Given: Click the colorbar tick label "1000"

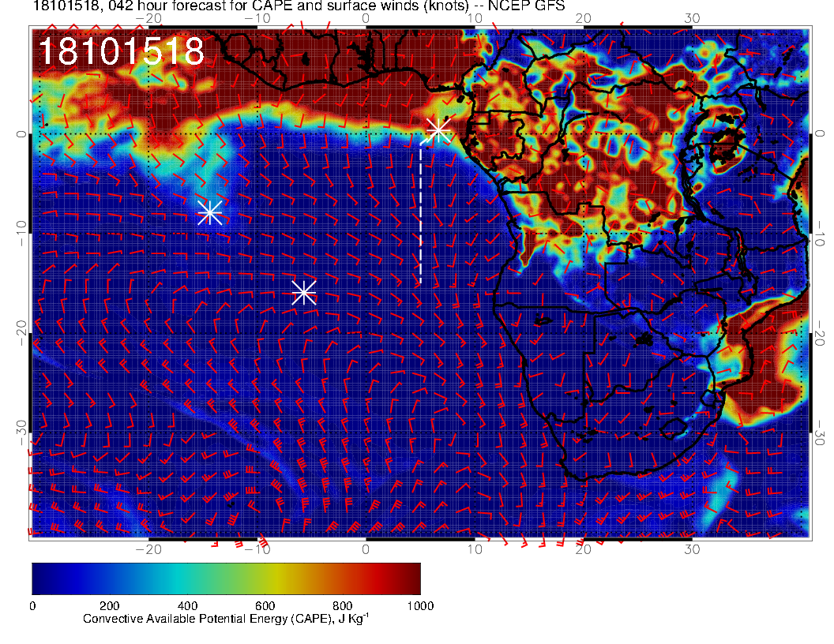Looking at the screenshot, I should pyautogui.click(x=420, y=606).
